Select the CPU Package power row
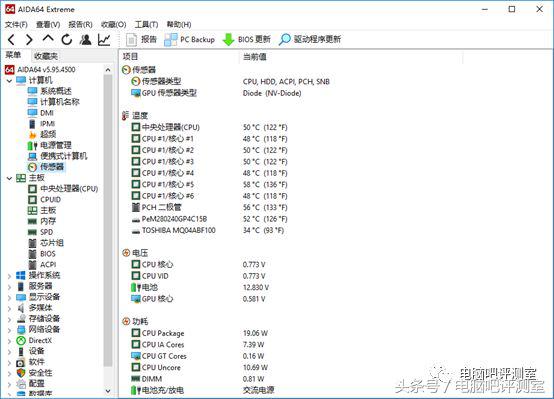 click(200, 333)
